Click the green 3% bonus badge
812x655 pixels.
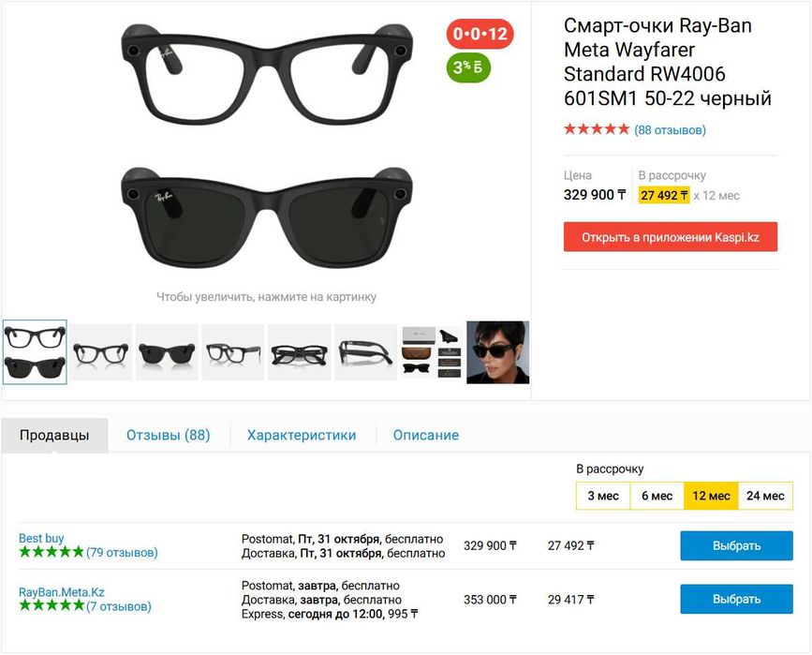pyautogui.click(x=468, y=67)
